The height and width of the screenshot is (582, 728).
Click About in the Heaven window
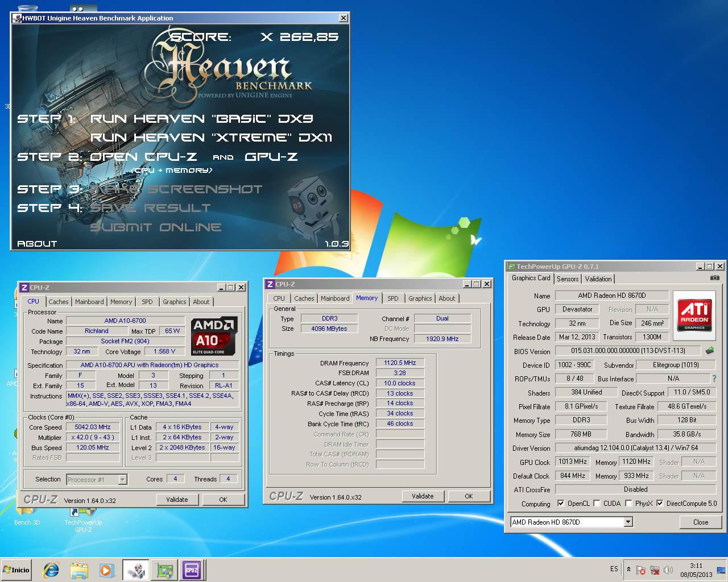[37, 244]
